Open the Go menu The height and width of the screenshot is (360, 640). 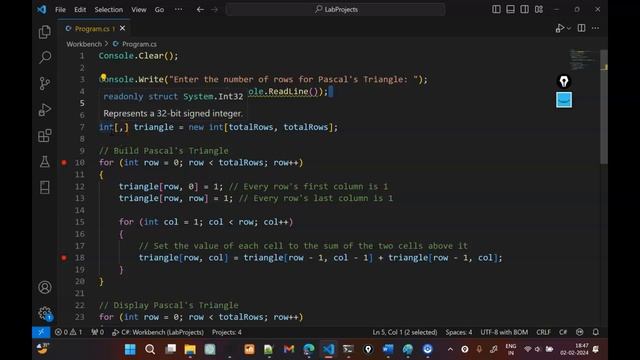[159, 9]
